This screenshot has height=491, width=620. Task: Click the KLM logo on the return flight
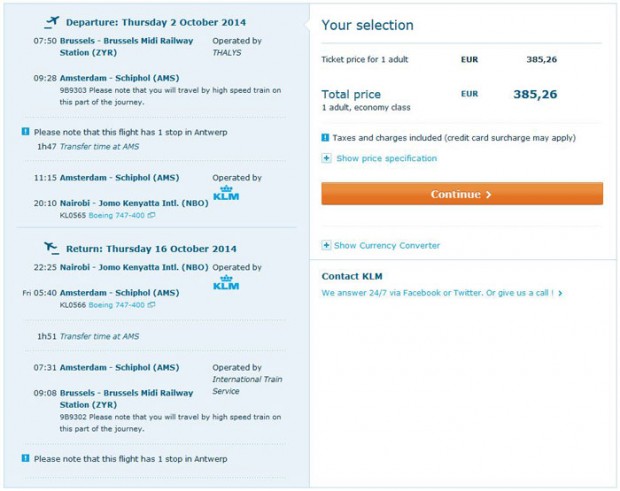click(226, 285)
